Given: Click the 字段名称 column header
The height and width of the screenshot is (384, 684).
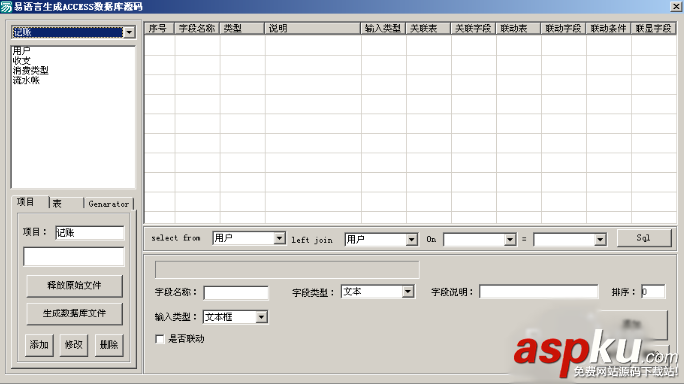Looking at the screenshot, I should click(197, 28).
